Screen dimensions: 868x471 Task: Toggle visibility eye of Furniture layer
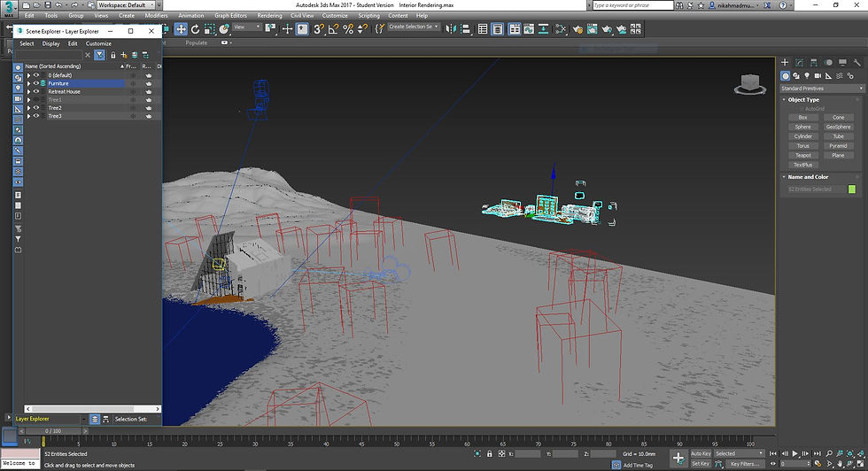coord(36,83)
